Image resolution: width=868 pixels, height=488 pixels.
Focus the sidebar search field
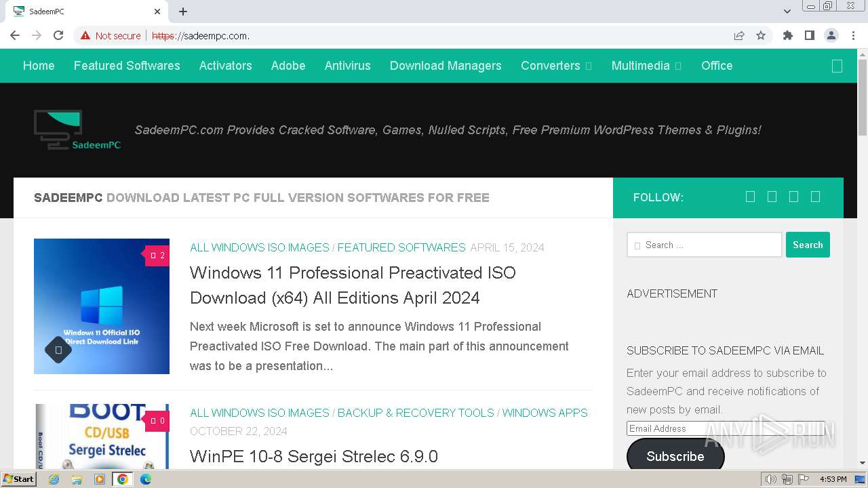coord(705,245)
